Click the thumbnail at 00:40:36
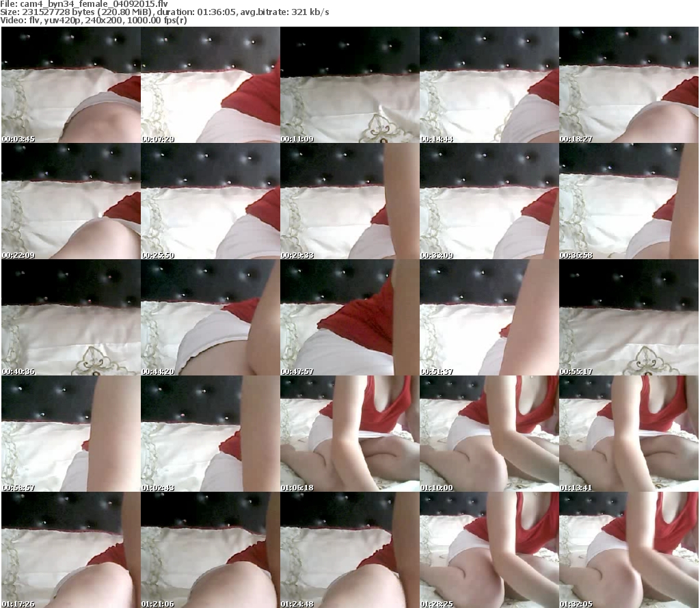Viewport: 700px width, 608px height. (71, 317)
